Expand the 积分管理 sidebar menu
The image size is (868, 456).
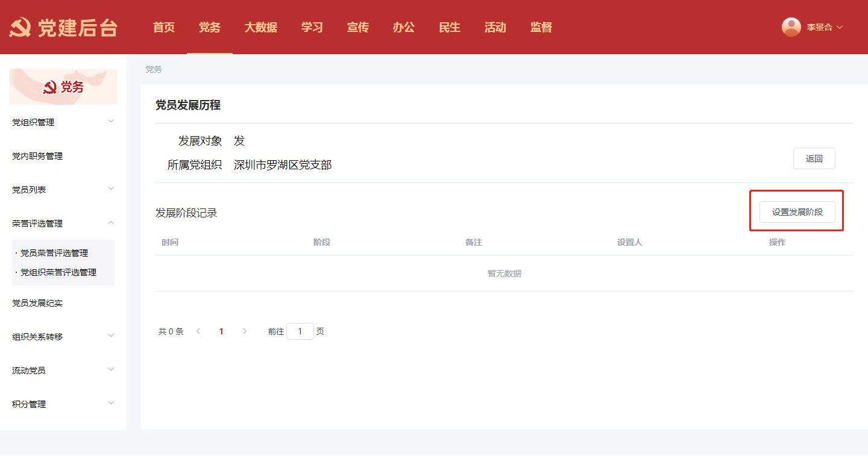(x=63, y=404)
